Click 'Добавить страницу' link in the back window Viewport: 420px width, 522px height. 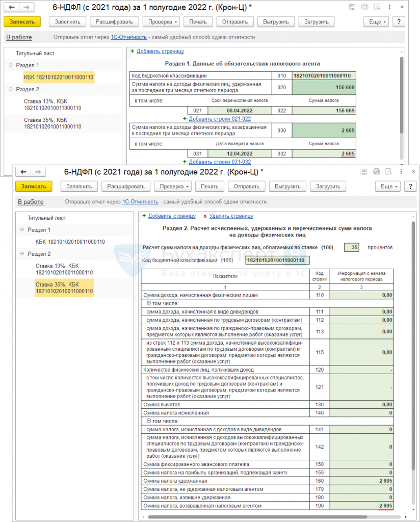coord(161,51)
